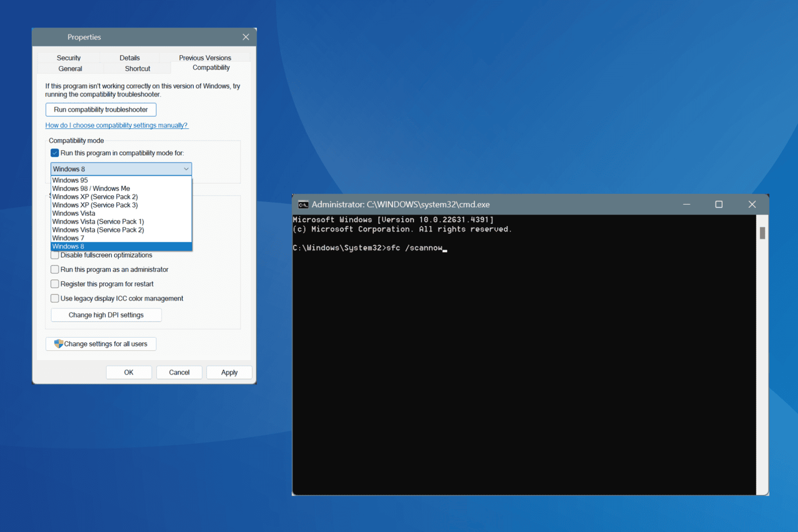
Task: Select Windows Vista (Service Pack 1)
Action: tap(121, 222)
